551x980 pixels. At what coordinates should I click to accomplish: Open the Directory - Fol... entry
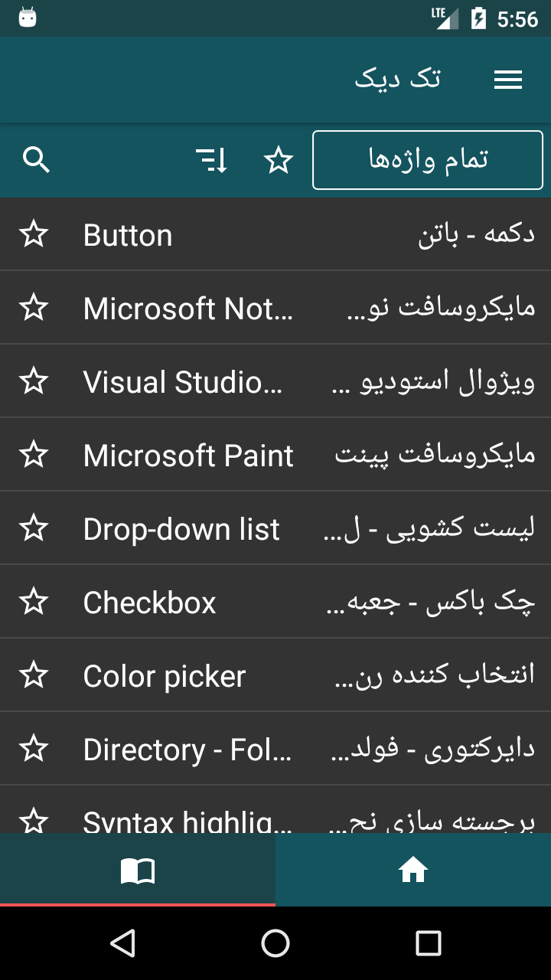tap(275, 749)
